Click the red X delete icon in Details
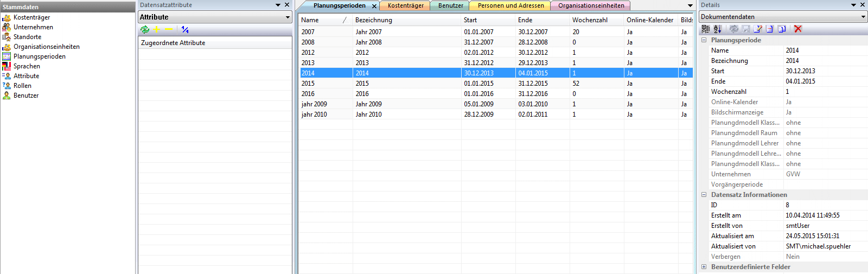 [x=798, y=29]
